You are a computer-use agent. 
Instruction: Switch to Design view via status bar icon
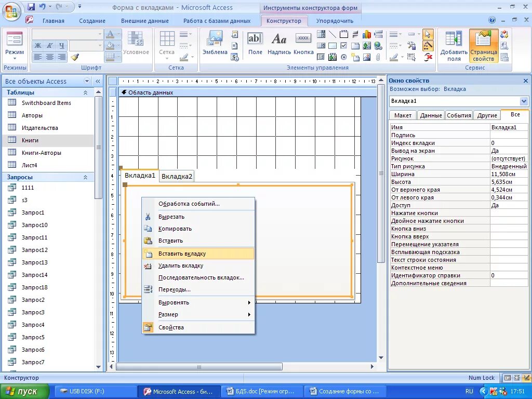click(x=526, y=378)
